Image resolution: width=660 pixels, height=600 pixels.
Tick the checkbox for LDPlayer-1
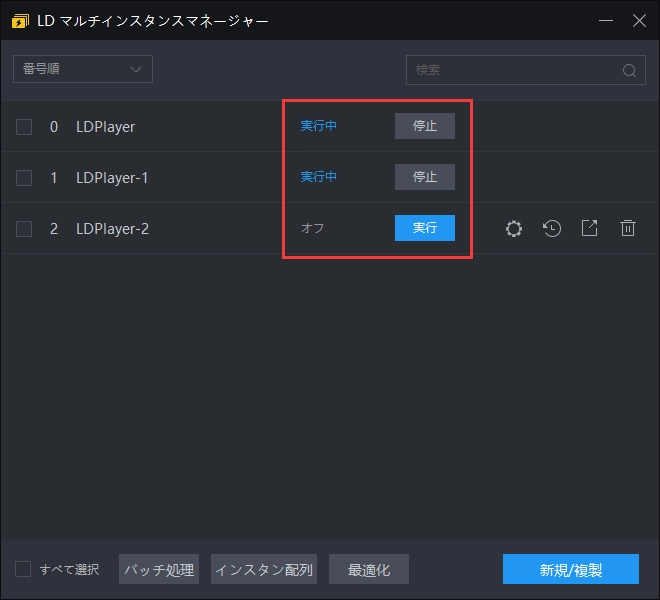24,178
